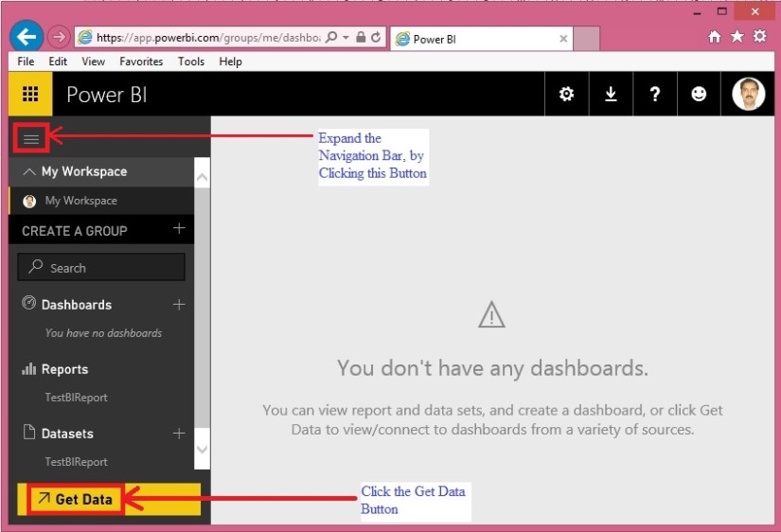Image resolution: width=781 pixels, height=532 pixels.
Task: Open the user profile picture menu
Action: point(748,94)
